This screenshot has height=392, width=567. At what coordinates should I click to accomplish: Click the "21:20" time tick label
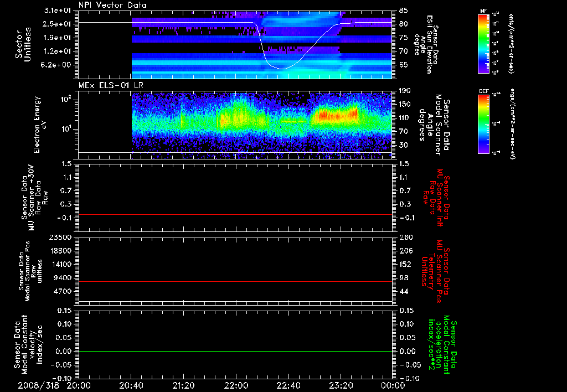(x=183, y=386)
